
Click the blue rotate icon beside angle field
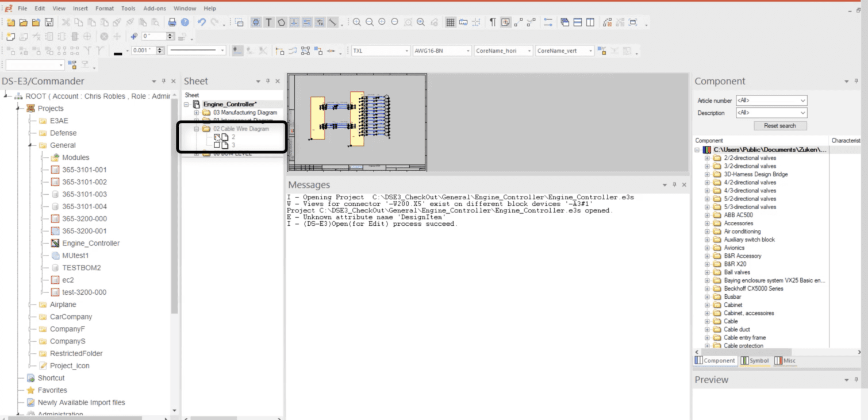134,36
